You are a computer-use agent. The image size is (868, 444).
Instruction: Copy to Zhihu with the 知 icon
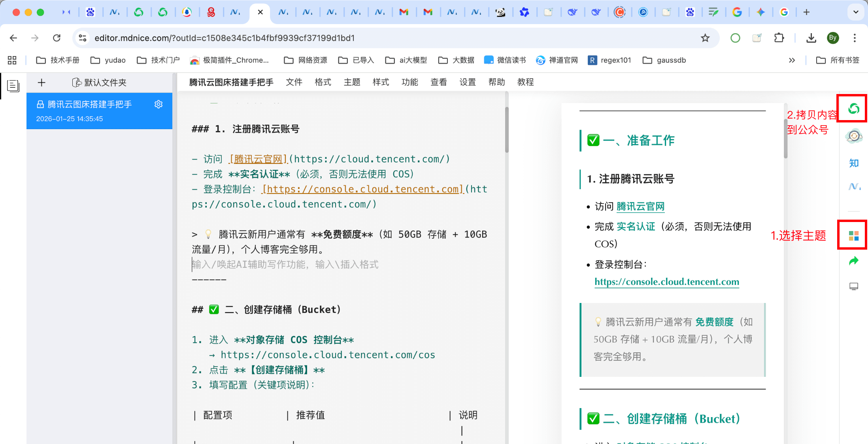(854, 163)
